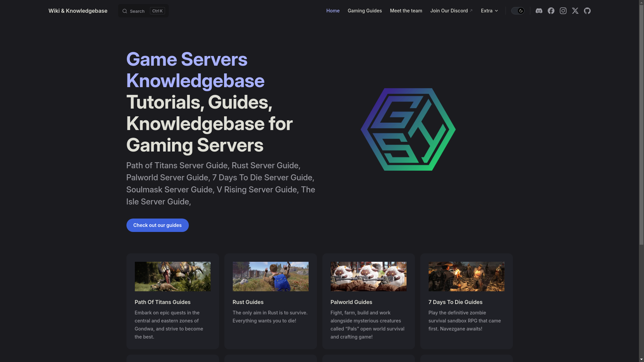The image size is (644, 362).
Task: Open Palworld Guides card title
Action: coord(351,302)
